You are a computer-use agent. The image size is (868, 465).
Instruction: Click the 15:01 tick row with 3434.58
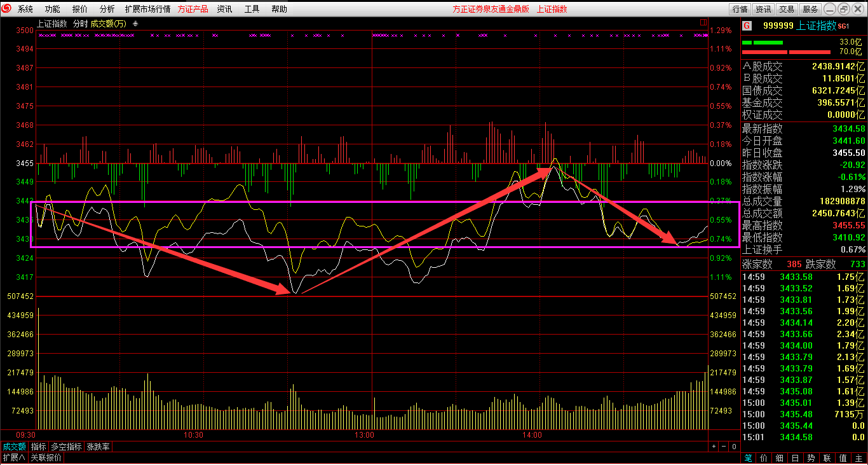pyautogui.click(x=804, y=437)
